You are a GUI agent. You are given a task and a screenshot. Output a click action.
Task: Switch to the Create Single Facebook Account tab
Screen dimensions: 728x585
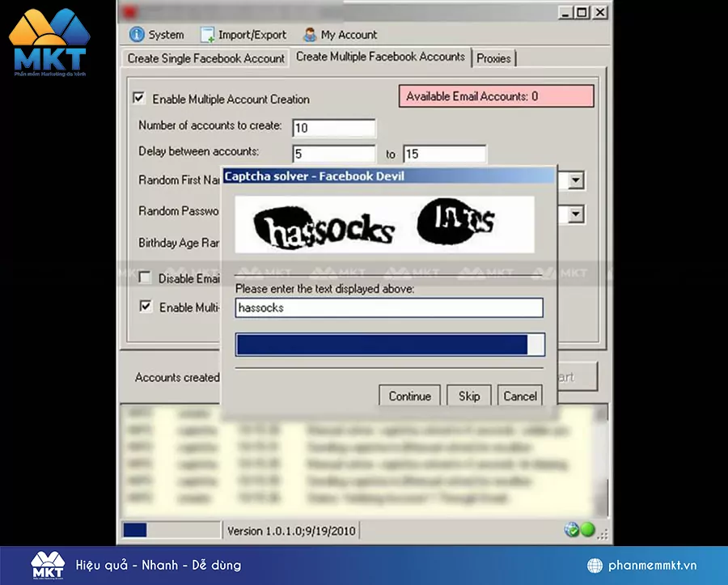[205, 58]
